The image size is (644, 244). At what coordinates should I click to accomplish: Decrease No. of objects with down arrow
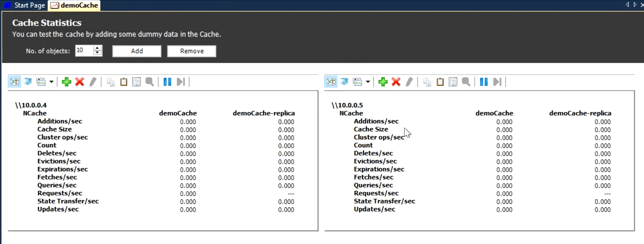[x=98, y=53]
